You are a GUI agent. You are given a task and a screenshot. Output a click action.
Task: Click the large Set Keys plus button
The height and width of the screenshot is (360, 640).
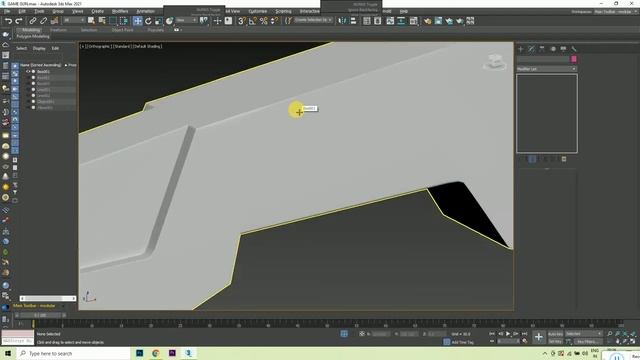click(x=539, y=337)
